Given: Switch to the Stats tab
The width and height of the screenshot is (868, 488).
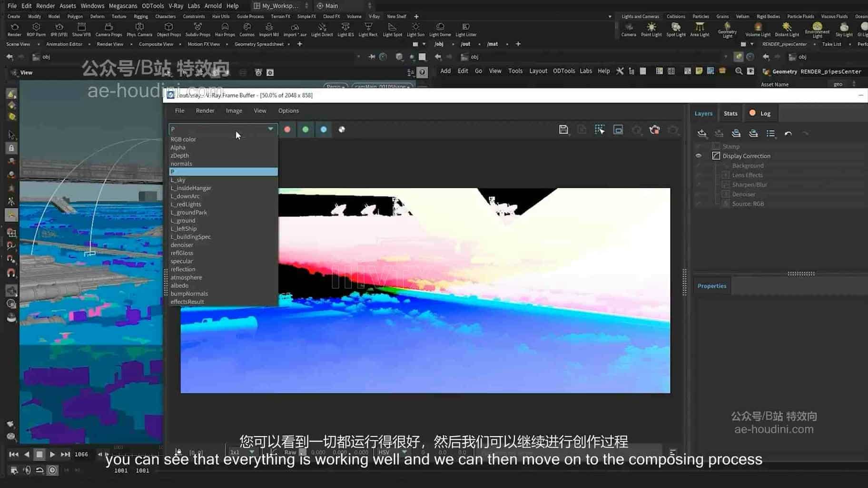Looking at the screenshot, I should (730, 113).
